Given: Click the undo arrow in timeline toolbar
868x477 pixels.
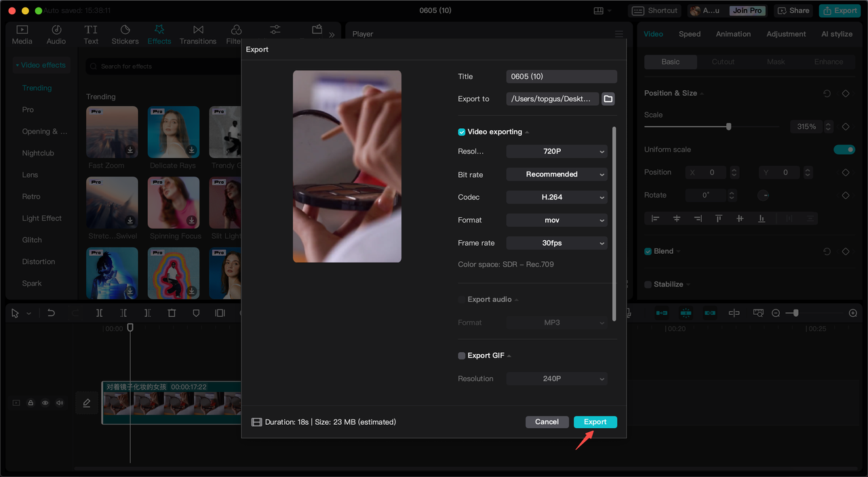Looking at the screenshot, I should click(x=51, y=313).
